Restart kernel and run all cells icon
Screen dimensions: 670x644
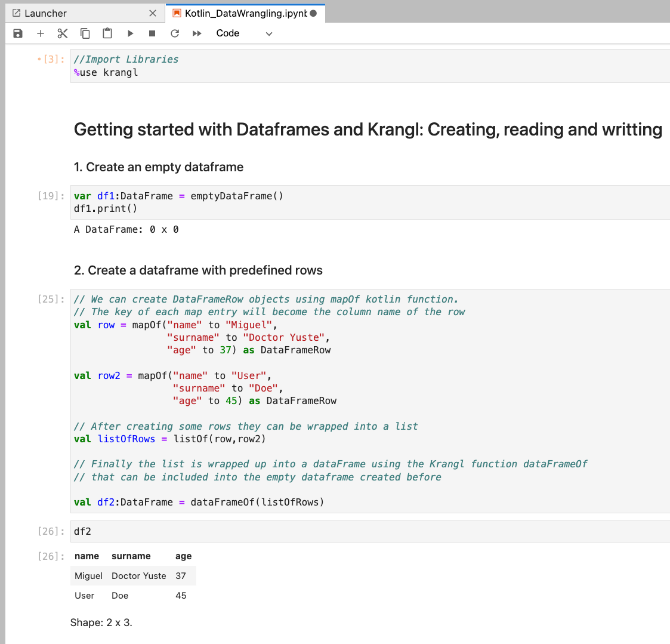pyautogui.click(x=196, y=33)
